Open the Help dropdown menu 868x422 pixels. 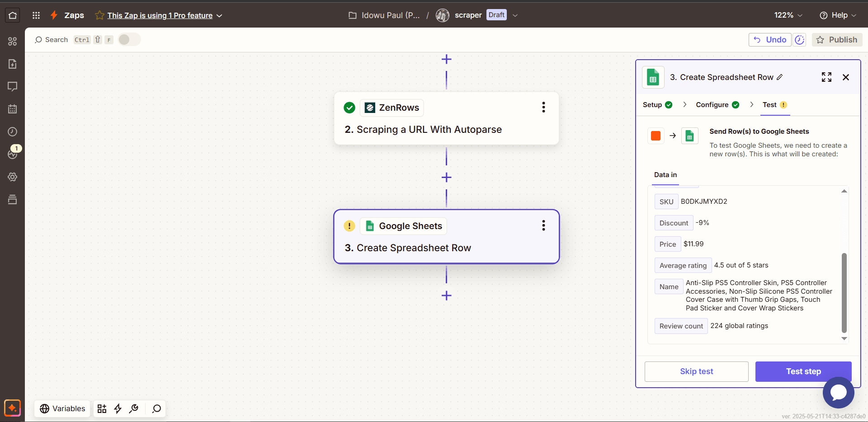[838, 15]
